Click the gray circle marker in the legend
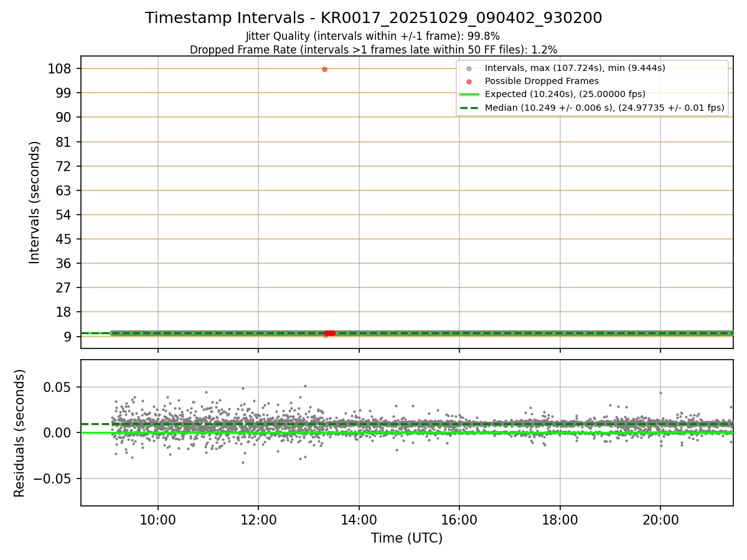The height and width of the screenshot is (560, 747). click(469, 68)
